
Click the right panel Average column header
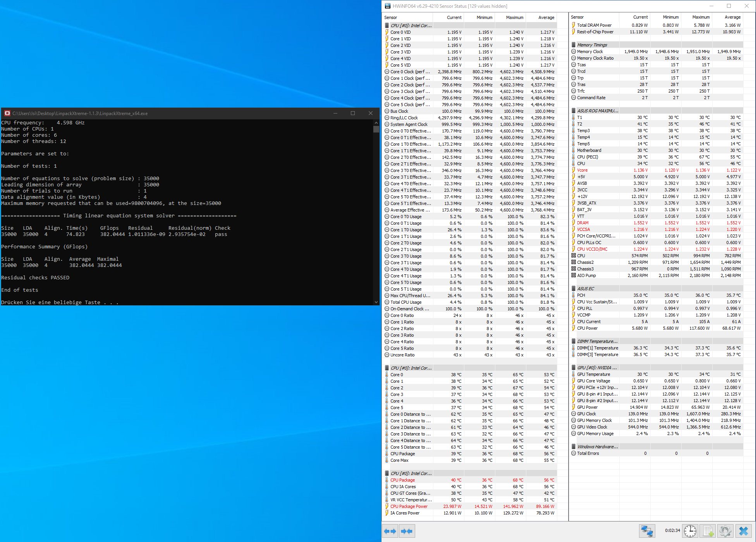tap(732, 17)
